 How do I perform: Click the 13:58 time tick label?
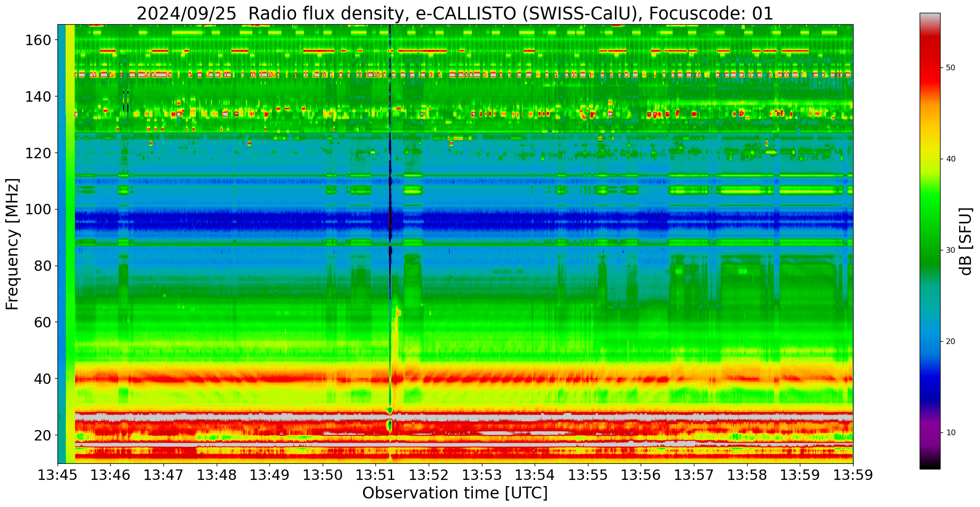[x=747, y=475]
